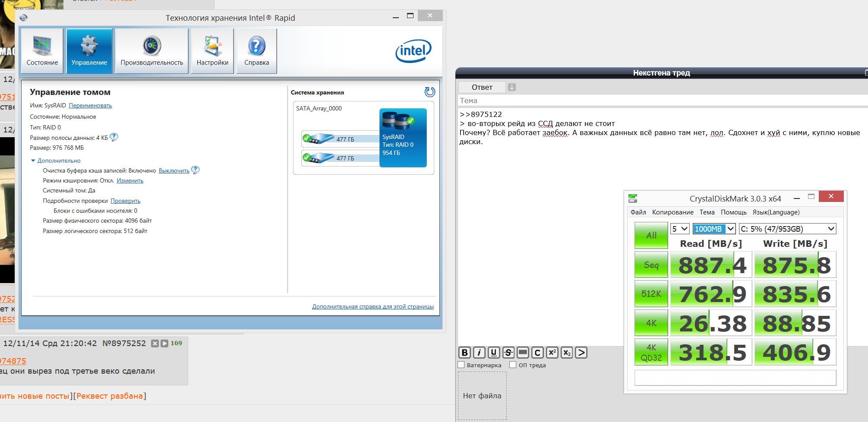Select the second 477 ГБ disk
The image size is (868, 422).
coord(341,158)
